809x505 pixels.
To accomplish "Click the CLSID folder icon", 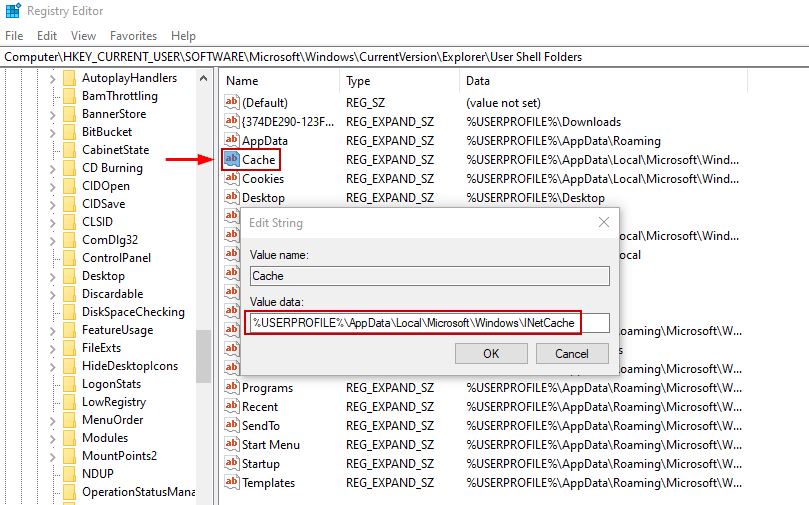I will [69, 222].
